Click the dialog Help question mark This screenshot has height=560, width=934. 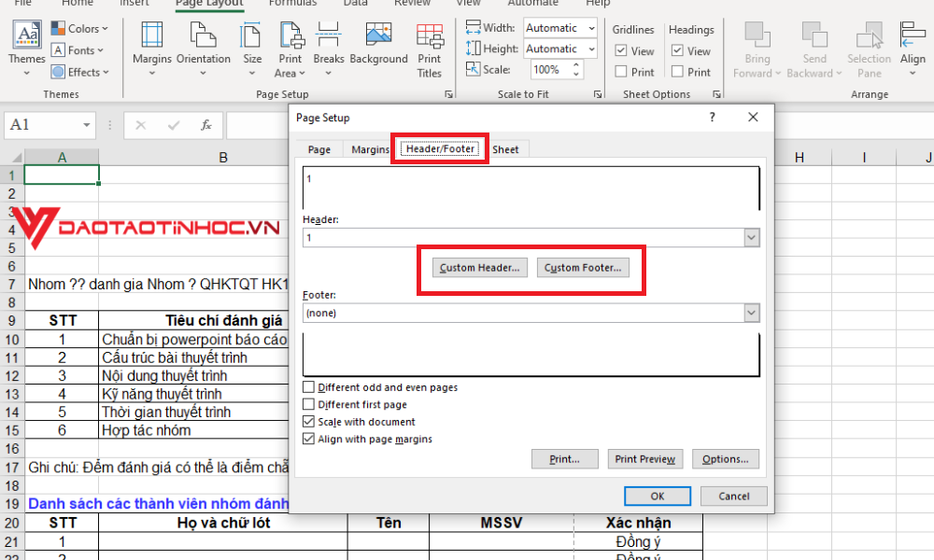712,118
